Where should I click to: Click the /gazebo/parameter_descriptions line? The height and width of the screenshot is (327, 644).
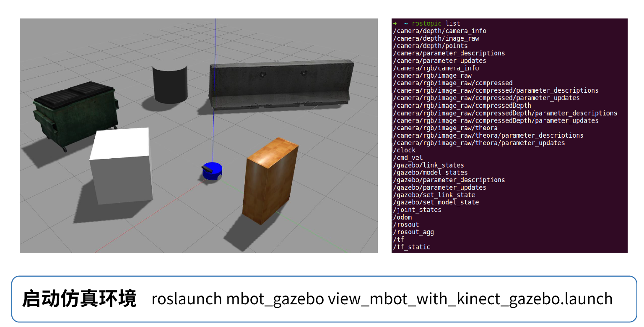449,180
